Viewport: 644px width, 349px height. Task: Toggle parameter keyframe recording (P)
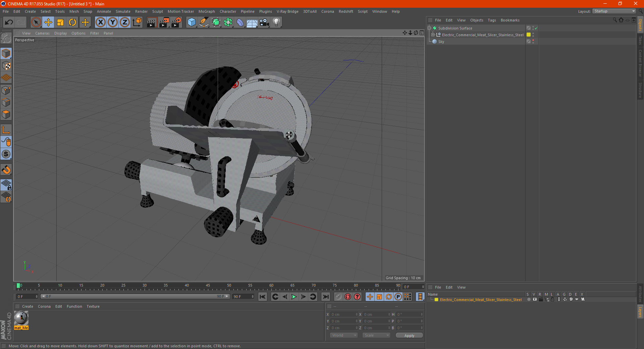[x=398, y=297]
